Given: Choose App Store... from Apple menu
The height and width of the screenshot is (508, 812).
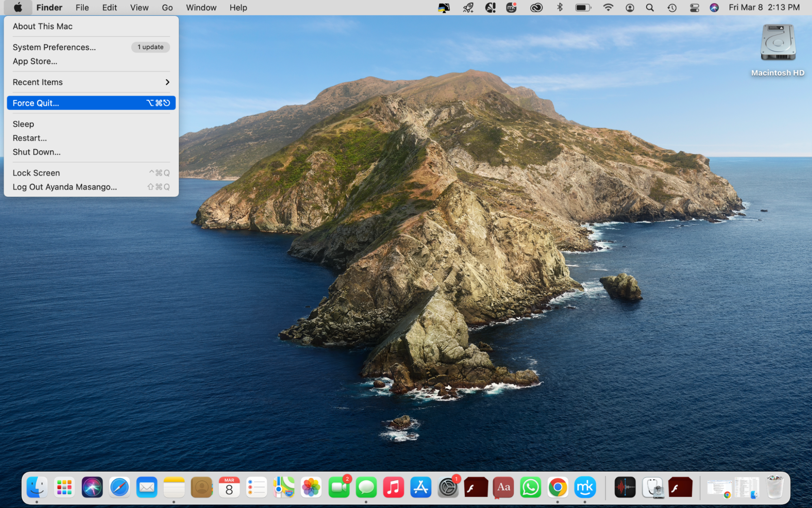Looking at the screenshot, I should tap(91, 61).
